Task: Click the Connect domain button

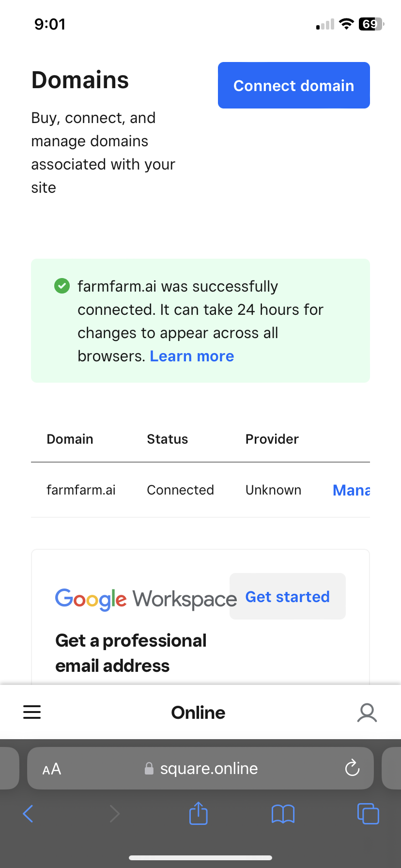Action: (293, 85)
